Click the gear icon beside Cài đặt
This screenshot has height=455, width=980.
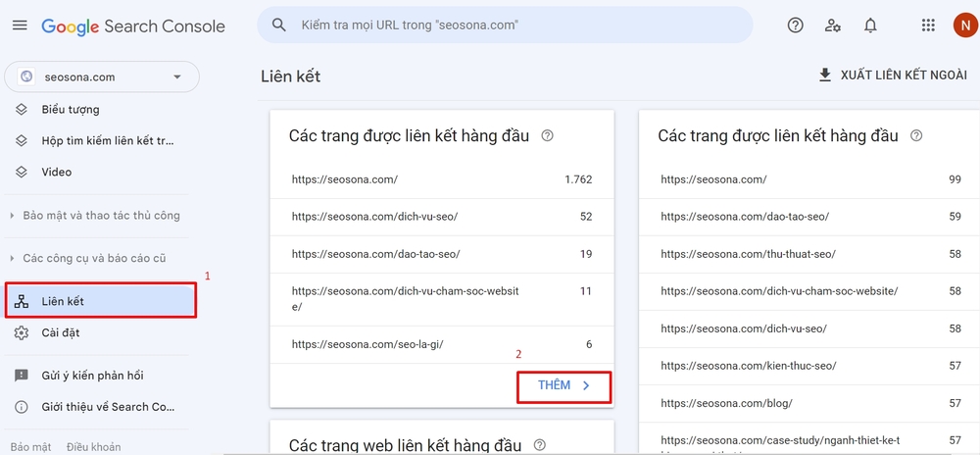22,332
